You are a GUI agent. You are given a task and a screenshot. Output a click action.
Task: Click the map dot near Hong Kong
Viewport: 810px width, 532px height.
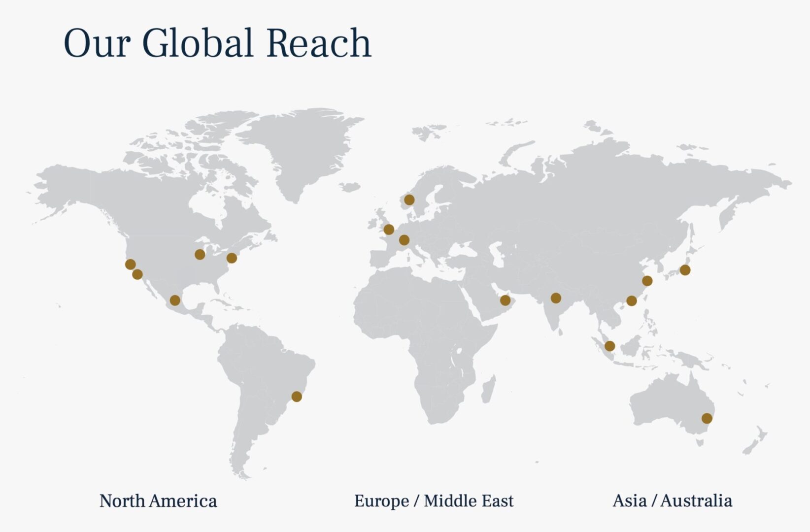632,300
